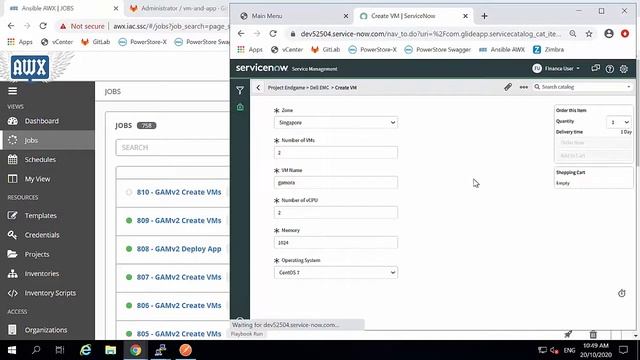The height and width of the screenshot is (360, 640).
Task: Click the Inventory Scripts code icon
Action: [x=13, y=293]
